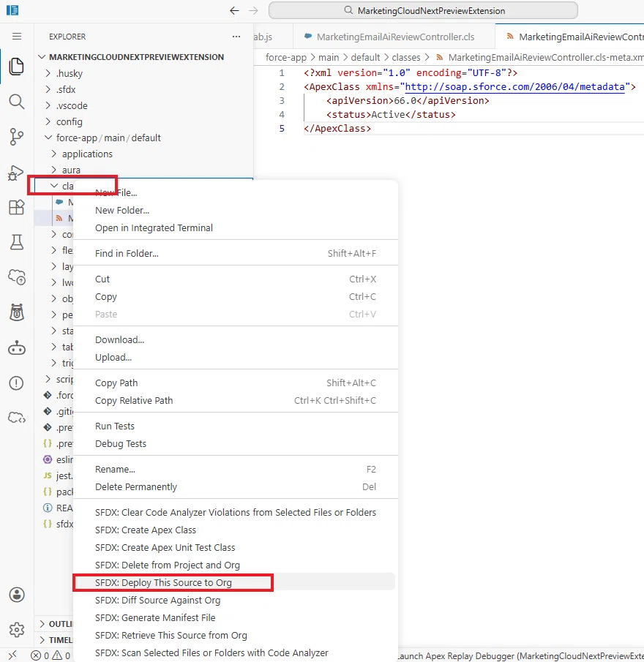The width and height of the screenshot is (644, 662).
Task: Switch to MarketingEmailAiReviewController.cls tab
Action: point(394,37)
